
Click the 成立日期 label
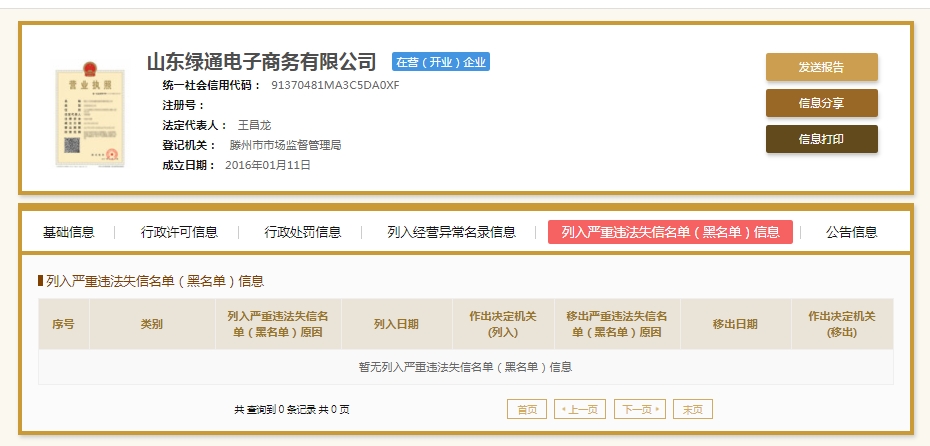pyautogui.click(x=189, y=165)
